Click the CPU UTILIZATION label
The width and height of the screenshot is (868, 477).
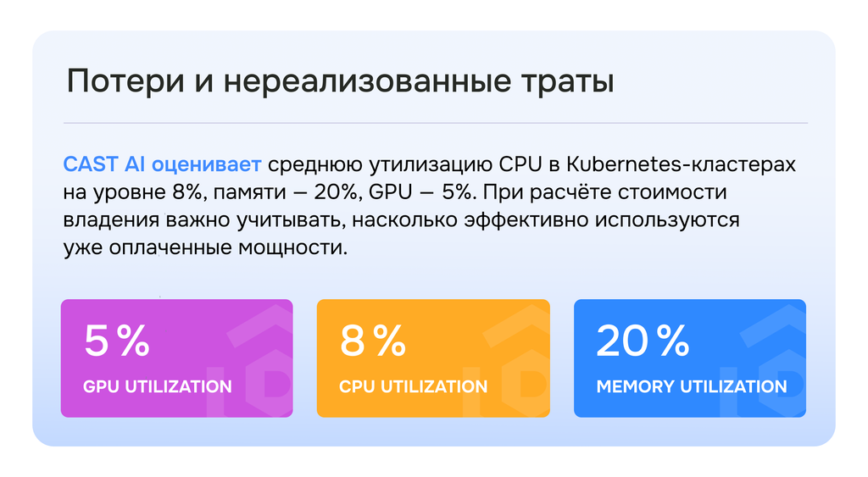(x=413, y=387)
